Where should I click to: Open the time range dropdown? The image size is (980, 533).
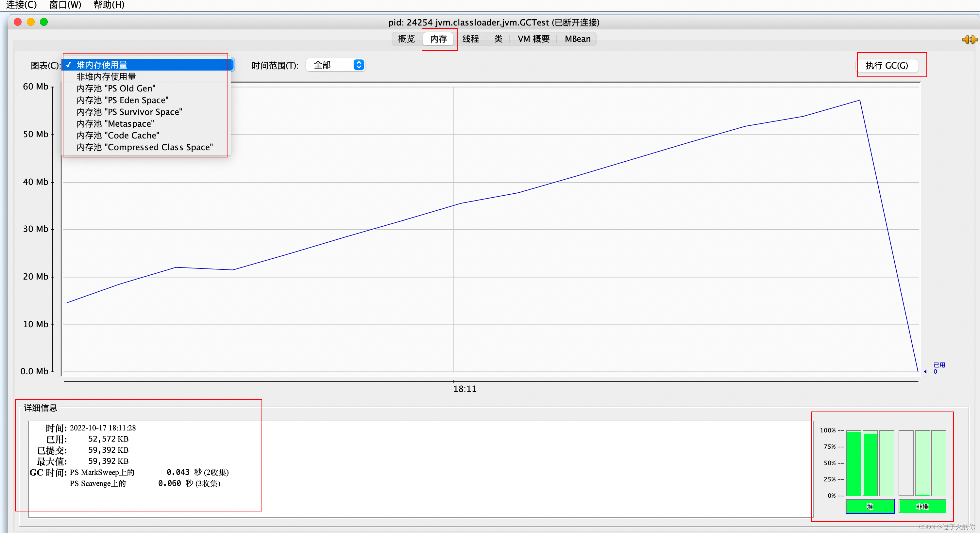335,65
